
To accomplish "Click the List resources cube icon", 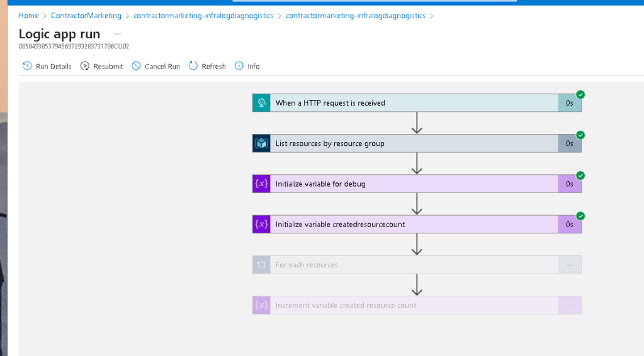I will [x=261, y=143].
